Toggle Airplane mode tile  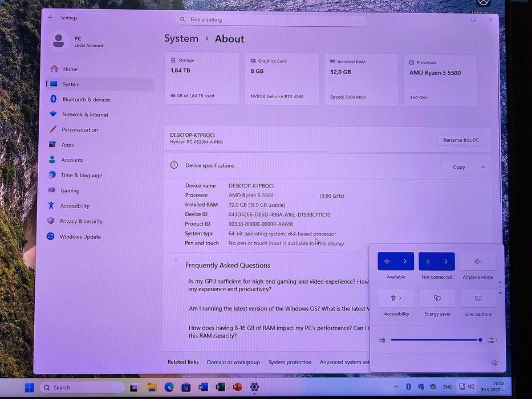[x=477, y=262]
